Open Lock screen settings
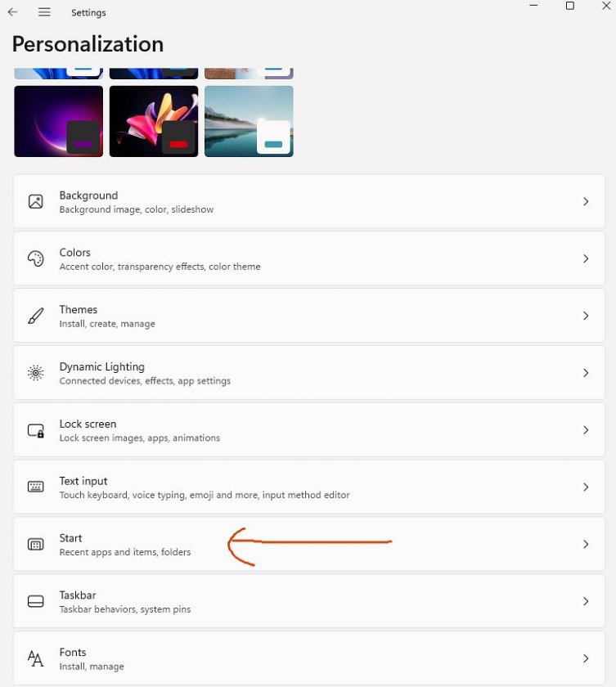This screenshot has height=687, width=616. point(309,430)
